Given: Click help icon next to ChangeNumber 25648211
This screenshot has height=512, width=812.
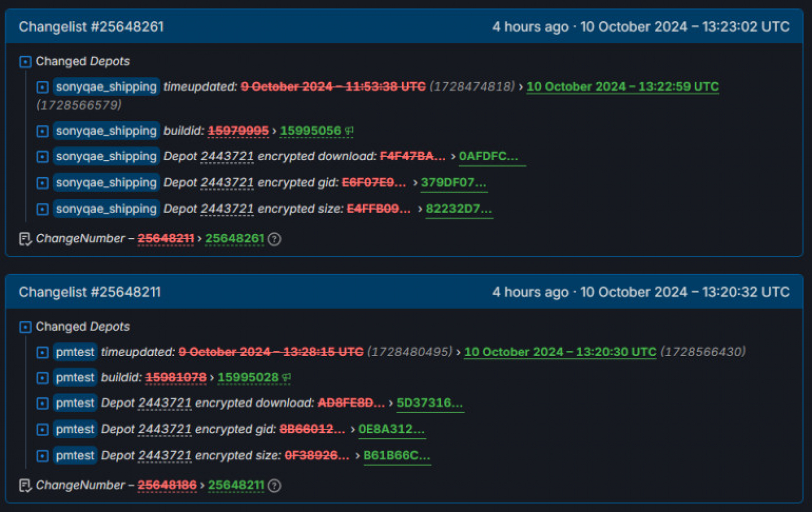Looking at the screenshot, I should [x=274, y=486].
